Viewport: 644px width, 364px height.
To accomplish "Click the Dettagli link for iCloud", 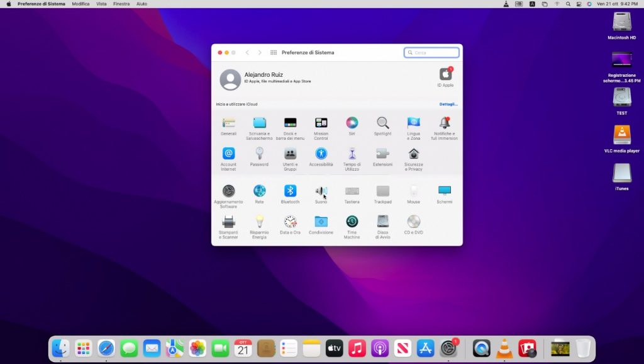I will [x=448, y=104].
